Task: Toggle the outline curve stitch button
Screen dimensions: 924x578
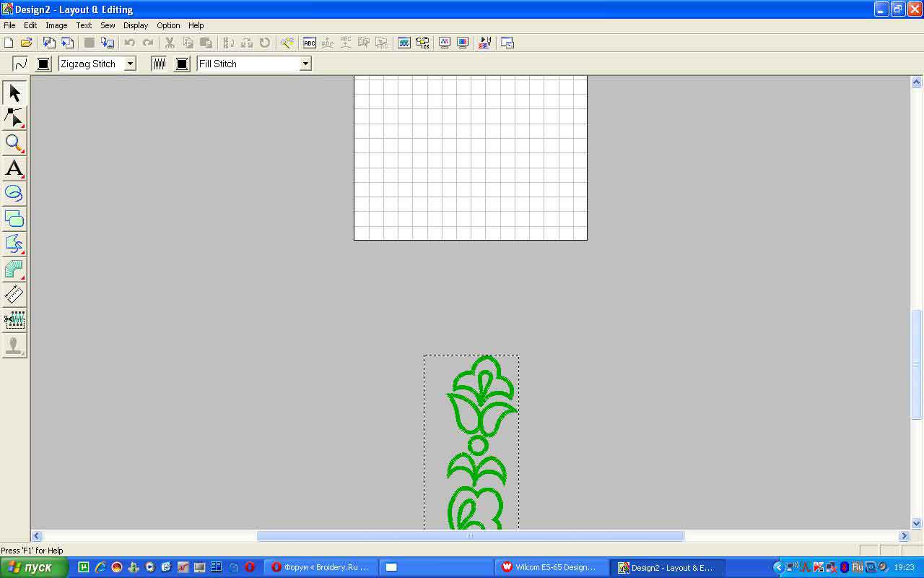Action: (x=21, y=64)
